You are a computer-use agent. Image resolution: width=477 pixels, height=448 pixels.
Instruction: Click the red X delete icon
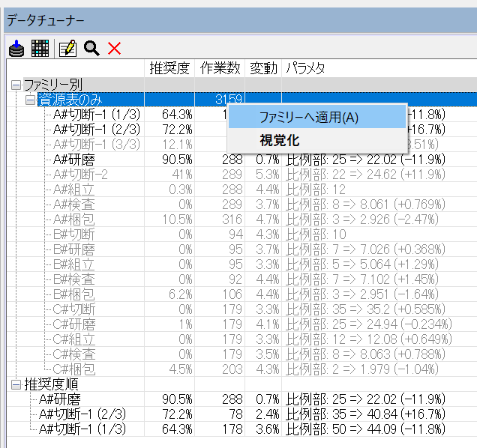tap(114, 49)
